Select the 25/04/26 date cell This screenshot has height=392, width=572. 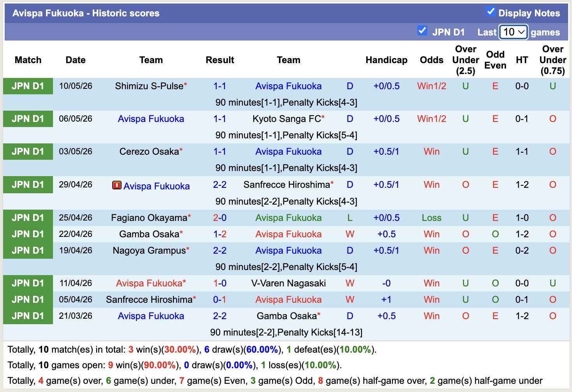(76, 218)
